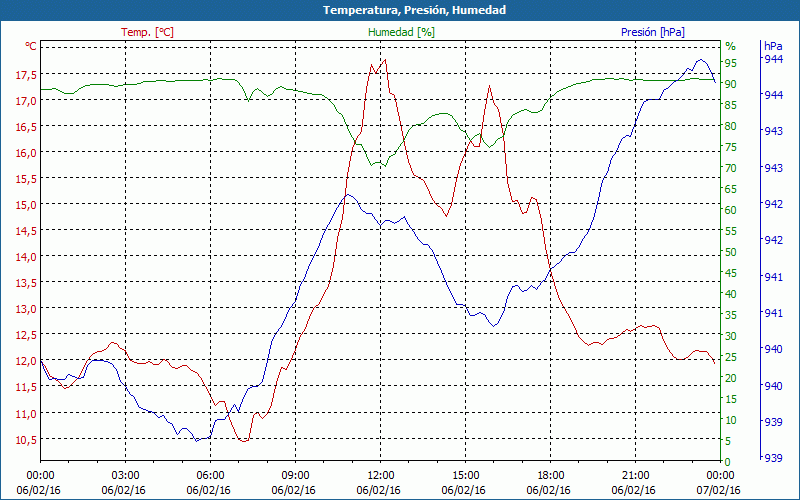The image size is (800, 500).
Task: Select the red 'Temp. [°C]' legend label
Action: click(x=147, y=32)
